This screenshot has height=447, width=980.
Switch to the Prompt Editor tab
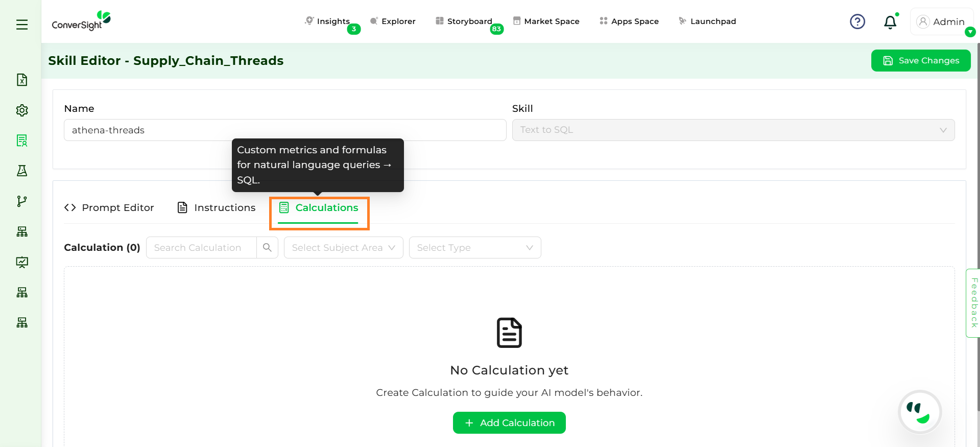click(x=109, y=208)
